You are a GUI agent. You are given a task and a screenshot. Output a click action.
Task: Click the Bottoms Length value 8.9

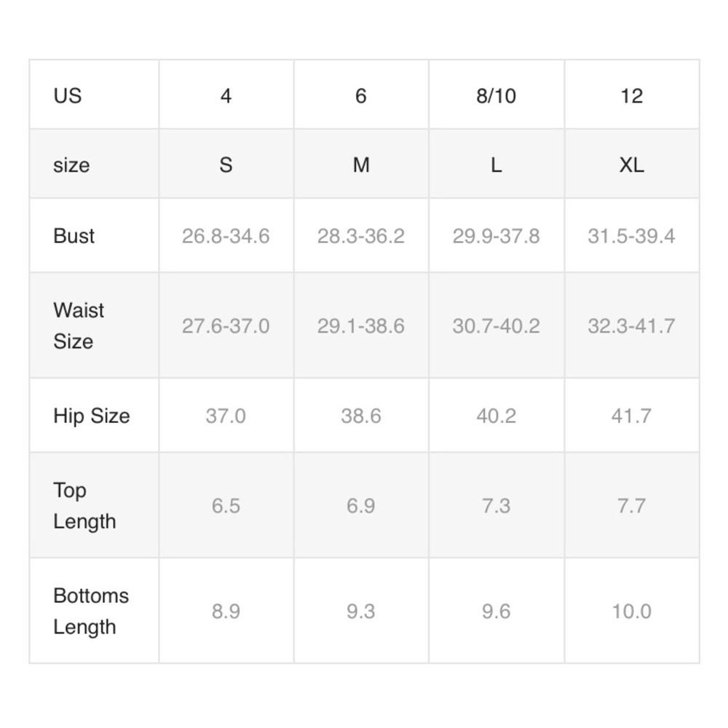(226, 611)
